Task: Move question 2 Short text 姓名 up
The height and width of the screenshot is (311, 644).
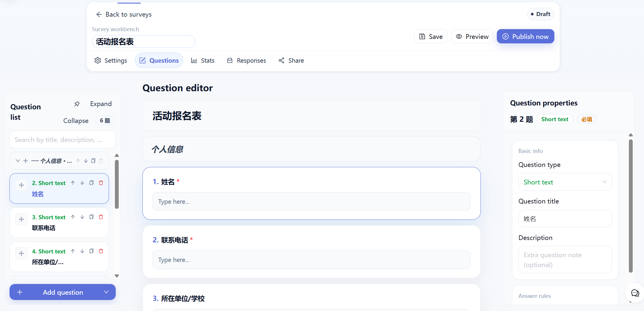Action: pyautogui.click(x=73, y=183)
